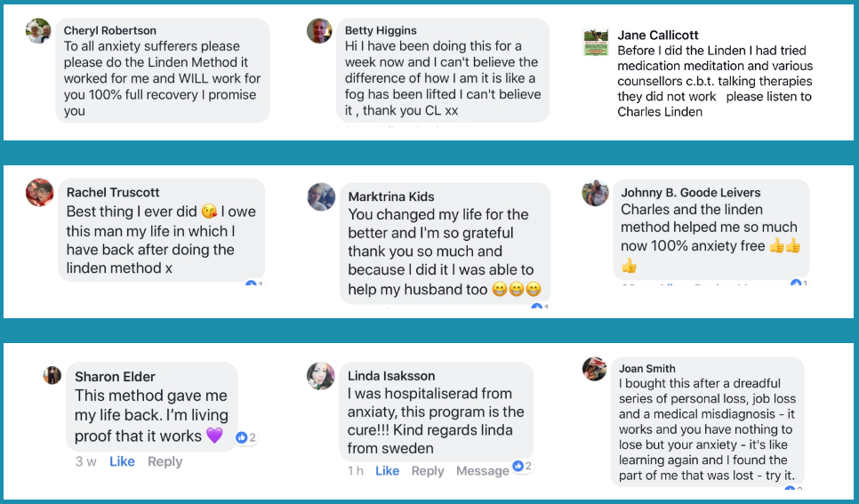Screen dimensions: 859x504
Task: Like Linda Isaksson's comment
Action: click(388, 471)
